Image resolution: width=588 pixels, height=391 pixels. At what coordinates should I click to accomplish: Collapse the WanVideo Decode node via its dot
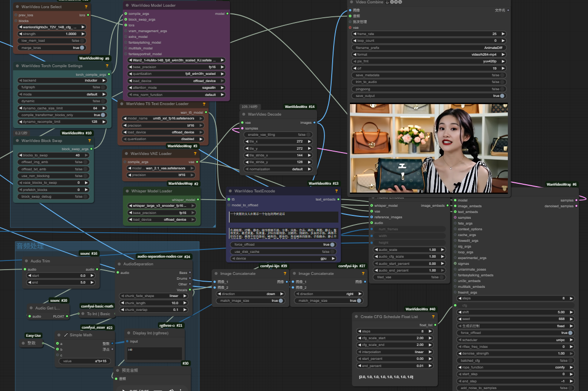(244, 115)
